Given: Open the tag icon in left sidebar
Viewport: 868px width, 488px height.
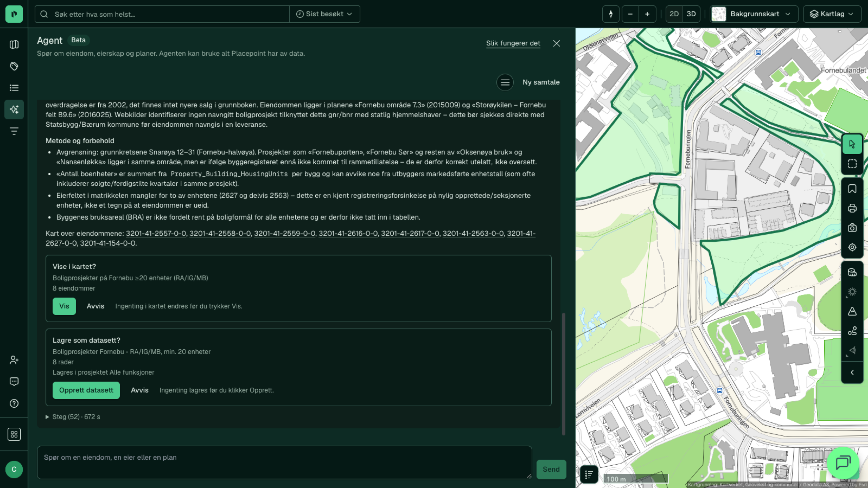Looking at the screenshot, I should click(x=14, y=66).
